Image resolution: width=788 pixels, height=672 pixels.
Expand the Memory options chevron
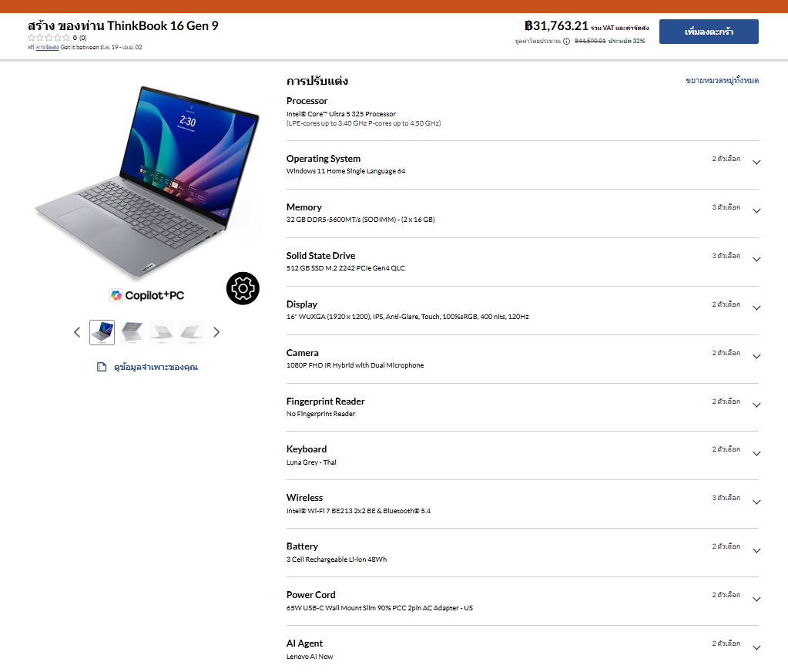pyautogui.click(x=756, y=211)
